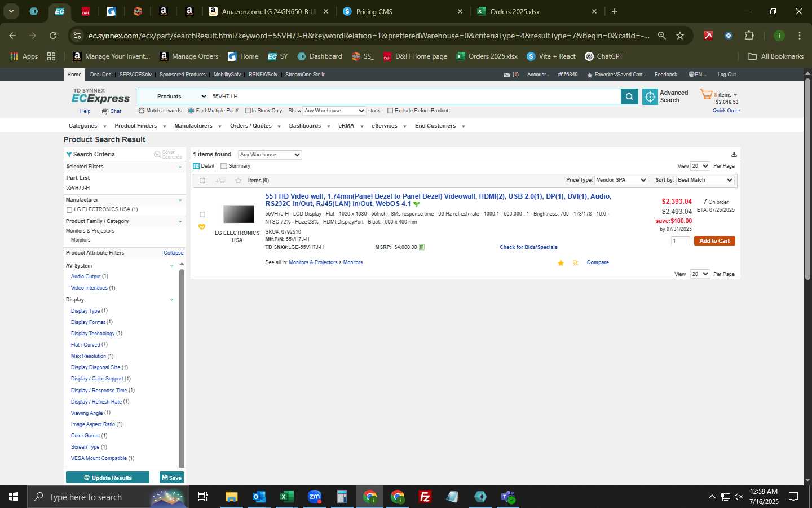Open FileZilla from the taskbar
The height and width of the screenshot is (508, 812).
[x=425, y=497]
